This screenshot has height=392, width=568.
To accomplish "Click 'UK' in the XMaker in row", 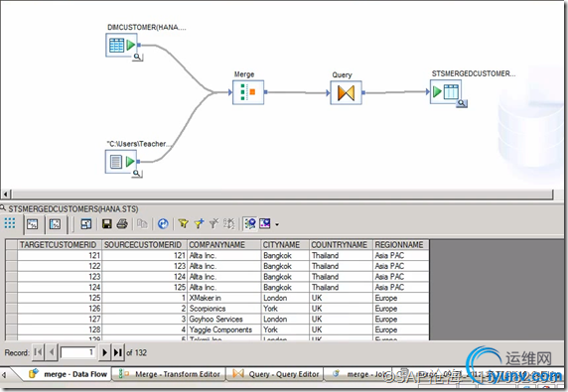I will [341, 298].
